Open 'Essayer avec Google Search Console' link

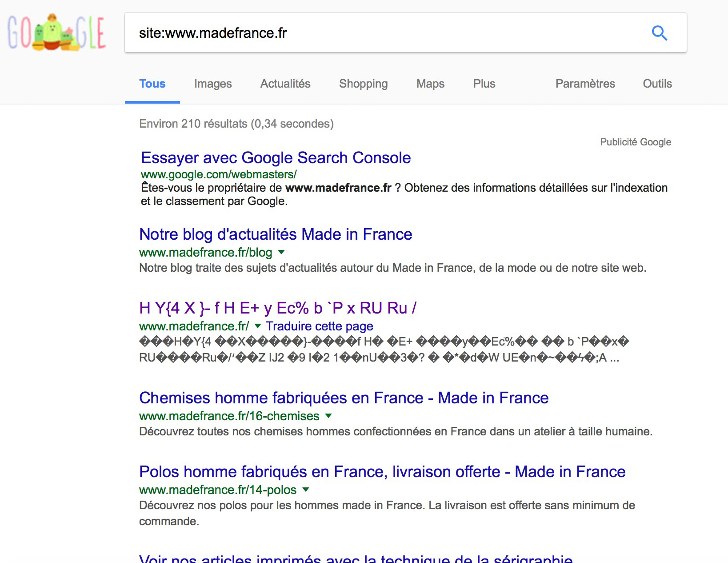coord(276,158)
